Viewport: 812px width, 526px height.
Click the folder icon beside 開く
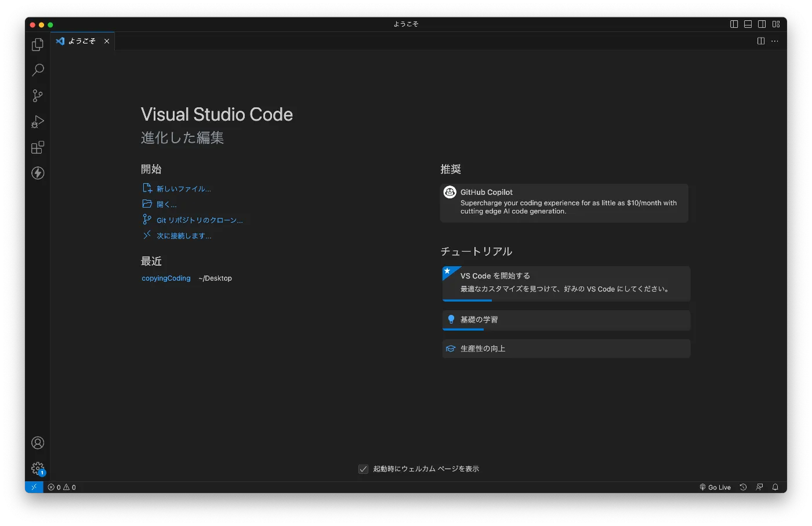coord(147,204)
